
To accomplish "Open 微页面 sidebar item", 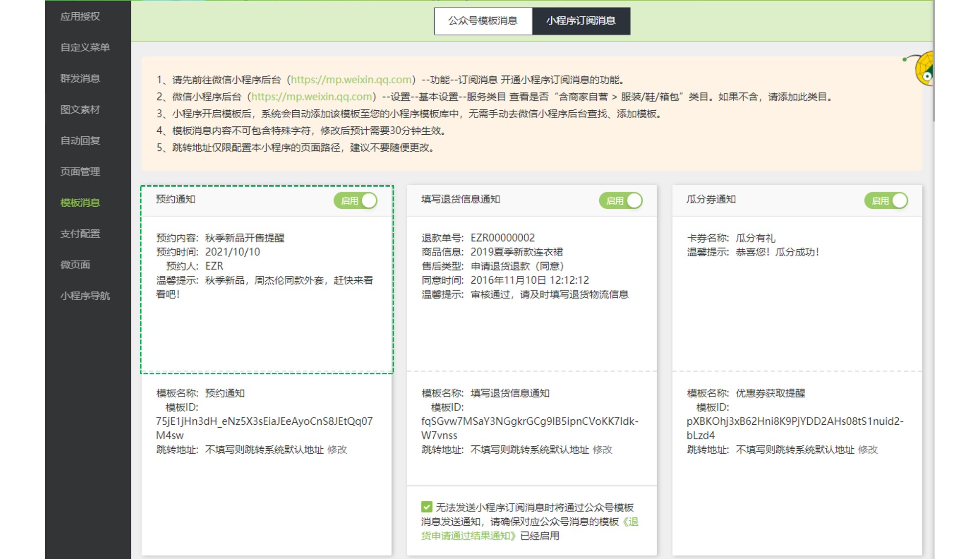I will click(x=75, y=265).
